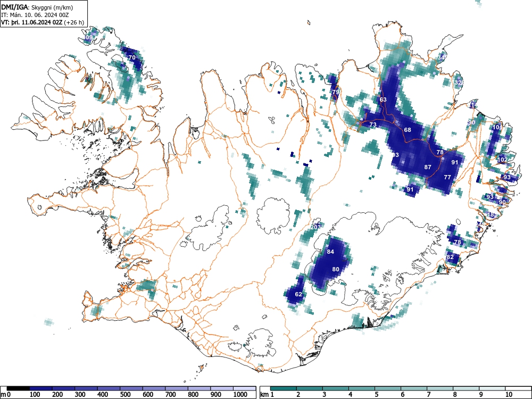Click the '300' label in the meter legend
Image resolution: width=532 pixels, height=399 pixels.
click(80, 395)
